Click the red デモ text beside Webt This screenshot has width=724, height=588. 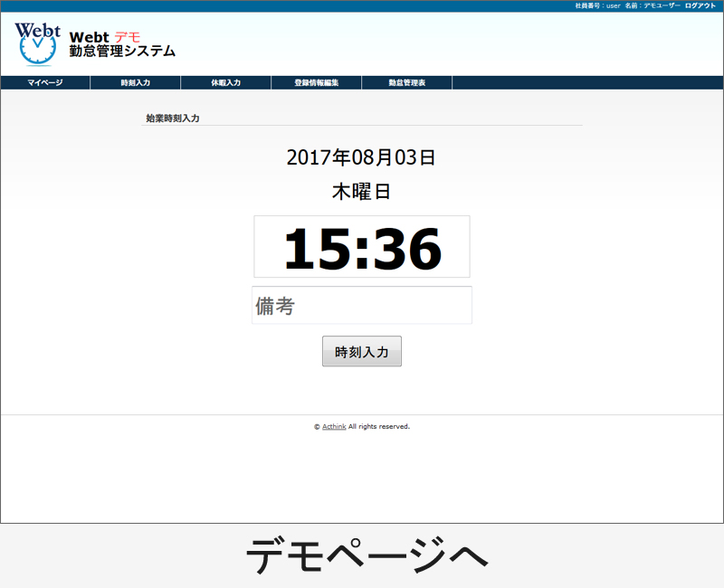[128, 37]
